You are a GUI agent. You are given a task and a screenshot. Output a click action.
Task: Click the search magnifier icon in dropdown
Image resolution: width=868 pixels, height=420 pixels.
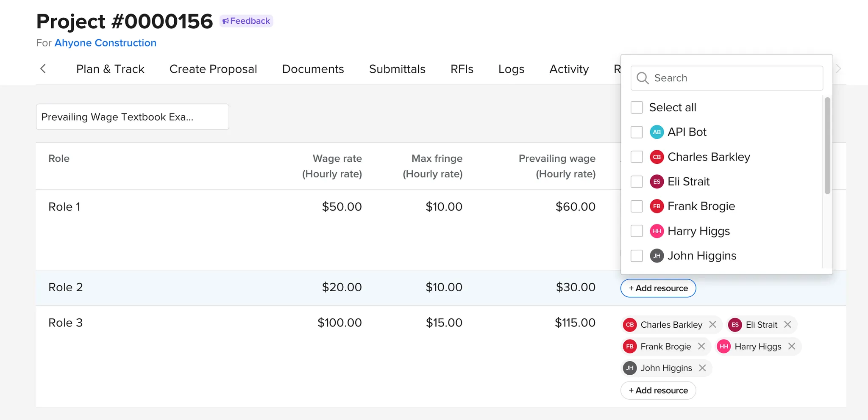tap(643, 78)
